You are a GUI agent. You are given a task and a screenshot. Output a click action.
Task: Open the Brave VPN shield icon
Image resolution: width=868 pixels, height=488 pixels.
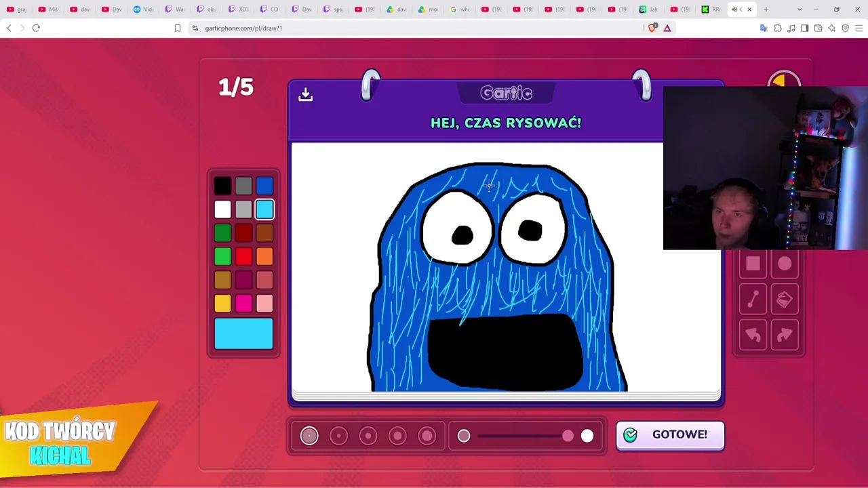pos(846,28)
